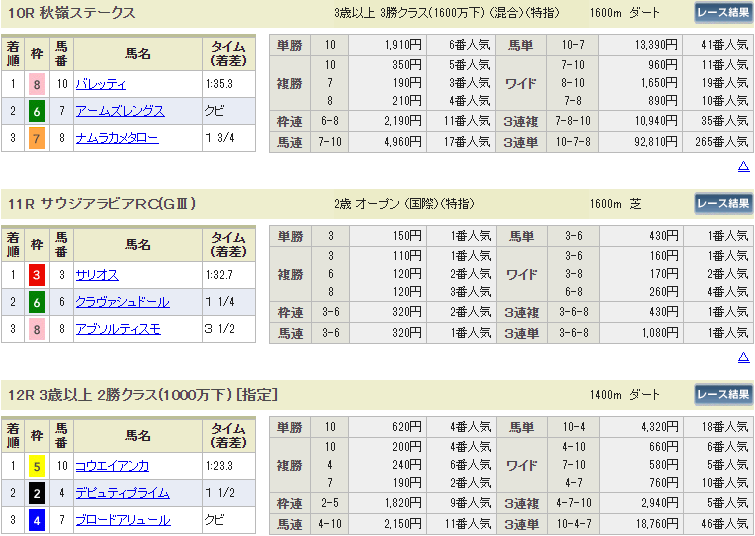
Task: Select the 12R 3歳以上 2勝クラス race title
Action: (143, 394)
